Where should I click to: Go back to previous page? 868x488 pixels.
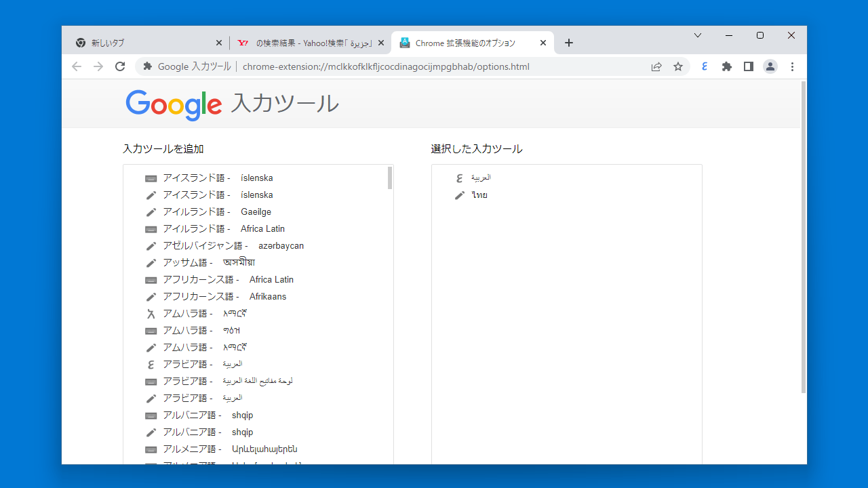tap(77, 66)
